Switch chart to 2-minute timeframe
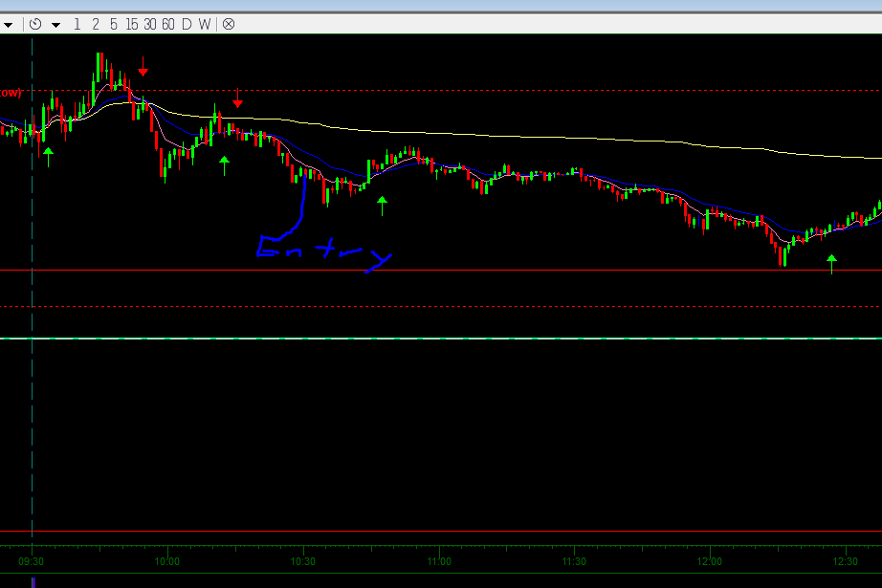 96,24
